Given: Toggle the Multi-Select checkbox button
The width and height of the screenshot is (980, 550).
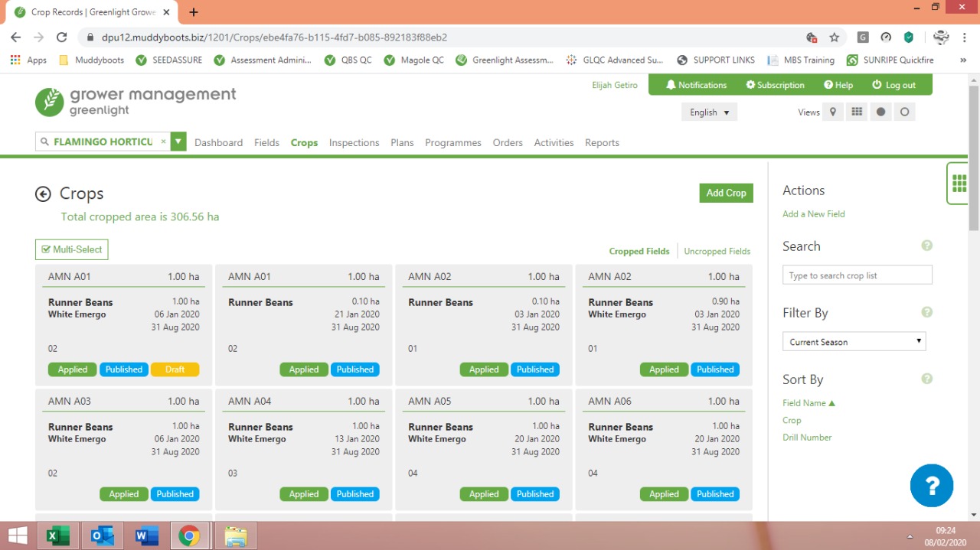Looking at the screenshot, I should [x=72, y=249].
